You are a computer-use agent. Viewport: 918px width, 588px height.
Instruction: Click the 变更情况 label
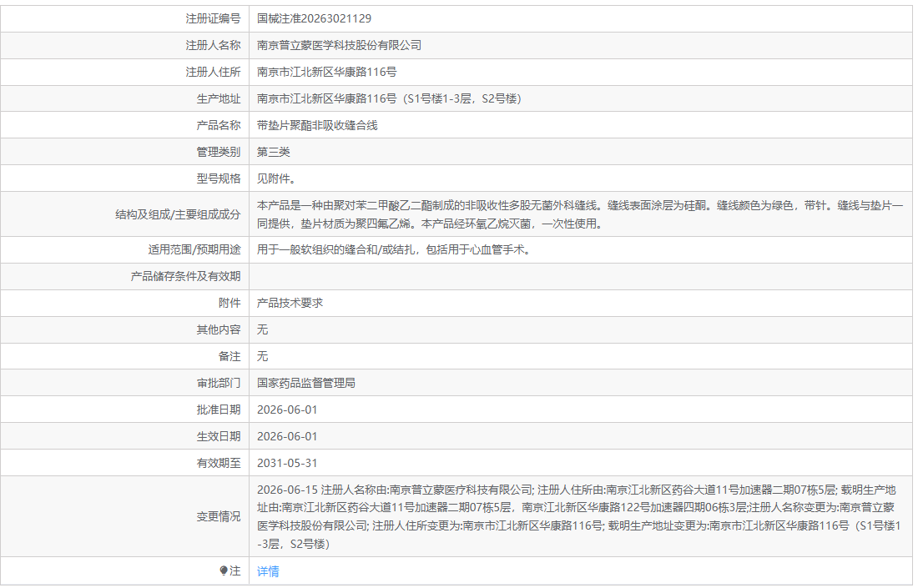coord(219,516)
